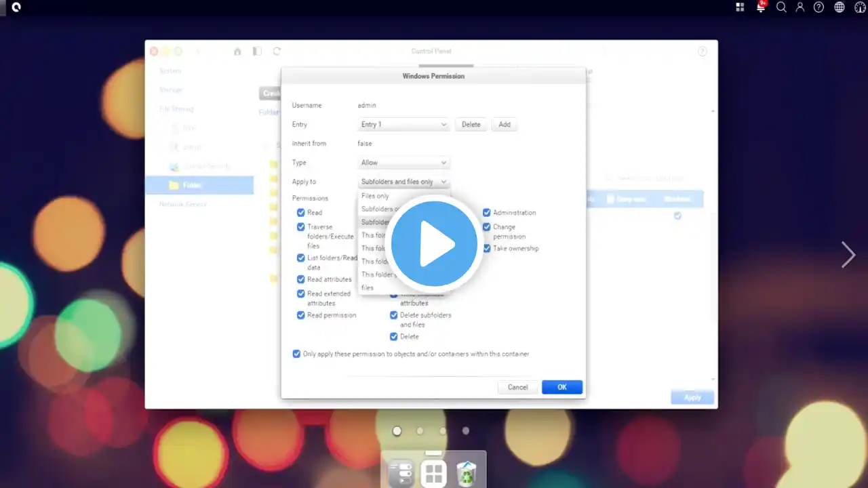
Task: Uncheck the Delete permission checkbox
Action: click(x=394, y=337)
